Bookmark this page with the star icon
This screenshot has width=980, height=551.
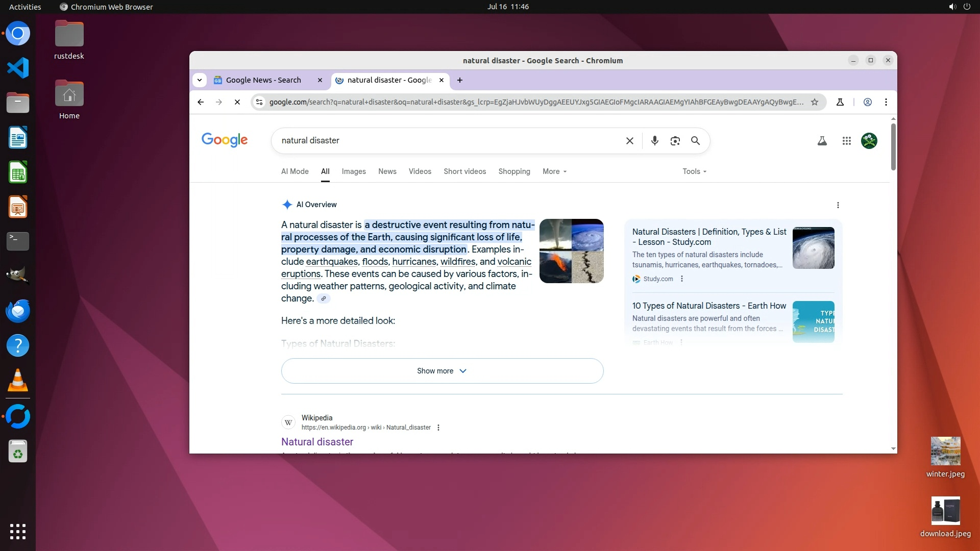point(815,102)
